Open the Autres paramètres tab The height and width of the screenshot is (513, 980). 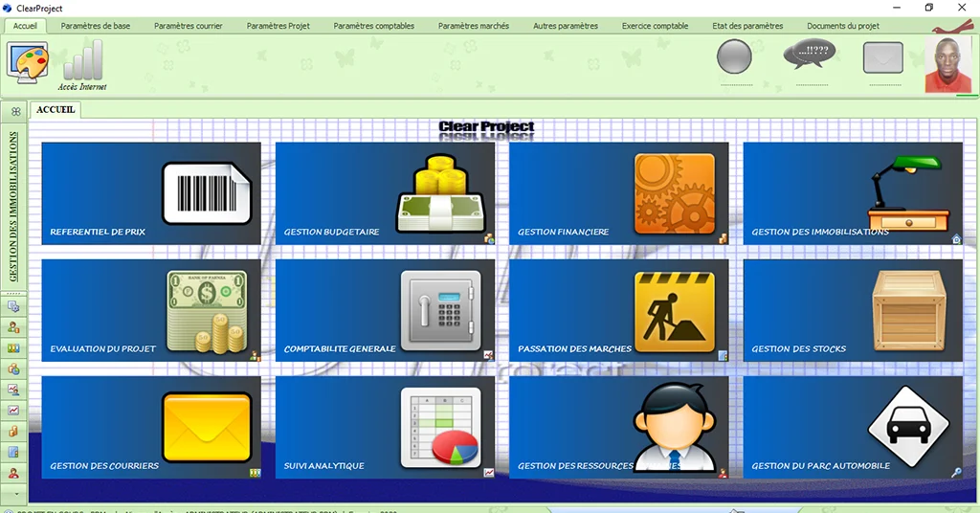[x=566, y=26]
